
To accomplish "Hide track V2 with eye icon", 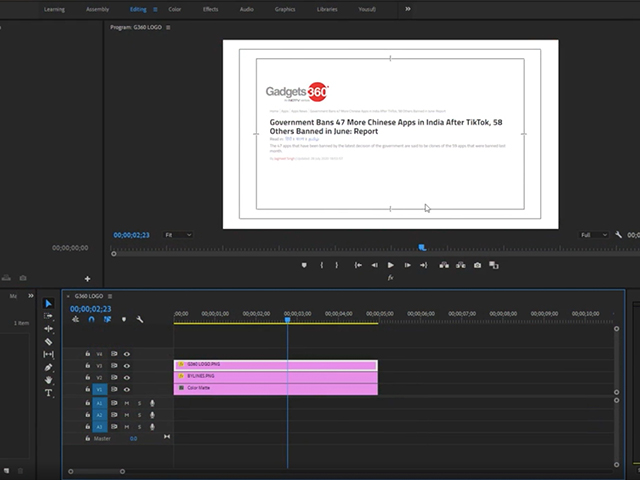I will 127,378.
